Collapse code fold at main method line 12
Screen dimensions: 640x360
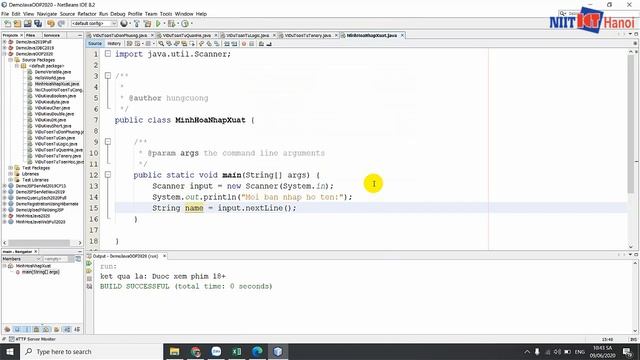tap(108, 175)
